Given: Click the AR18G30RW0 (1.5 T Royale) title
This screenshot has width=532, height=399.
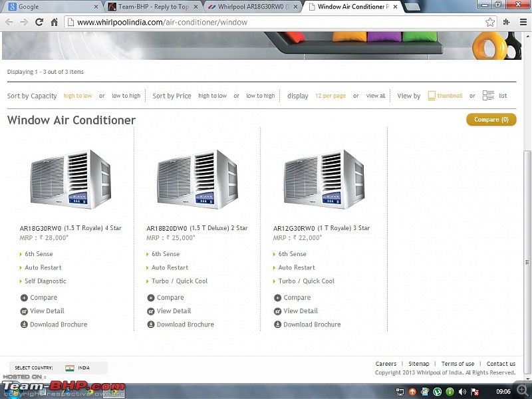Looking at the screenshot, I should tap(70, 228).
